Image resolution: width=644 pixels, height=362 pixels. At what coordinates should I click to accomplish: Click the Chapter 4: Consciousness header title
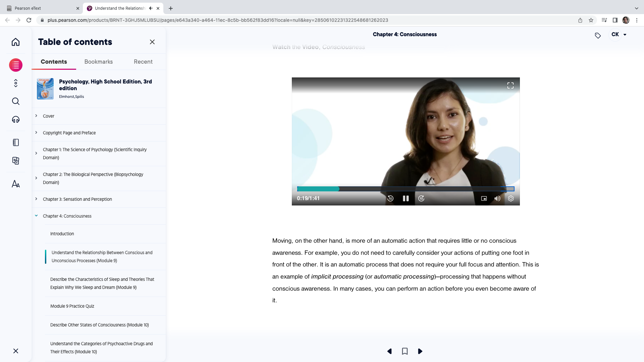click(405, 35)
